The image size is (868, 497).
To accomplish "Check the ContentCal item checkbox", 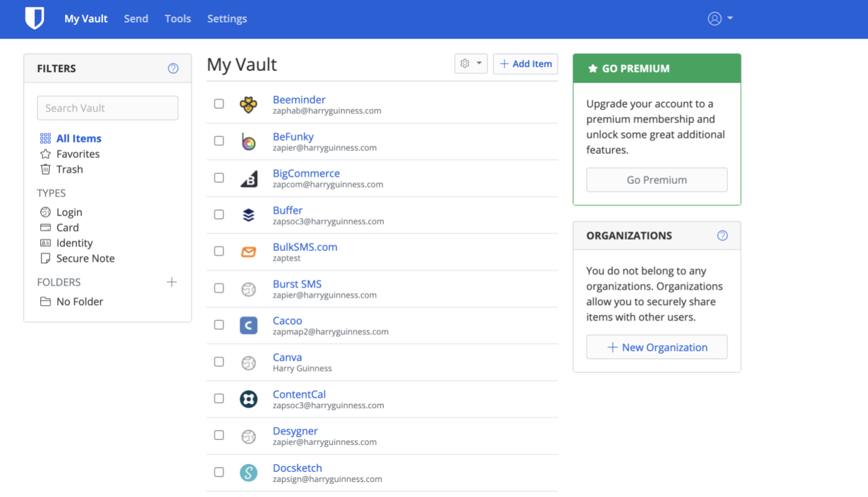I will [x=219, y=398].
